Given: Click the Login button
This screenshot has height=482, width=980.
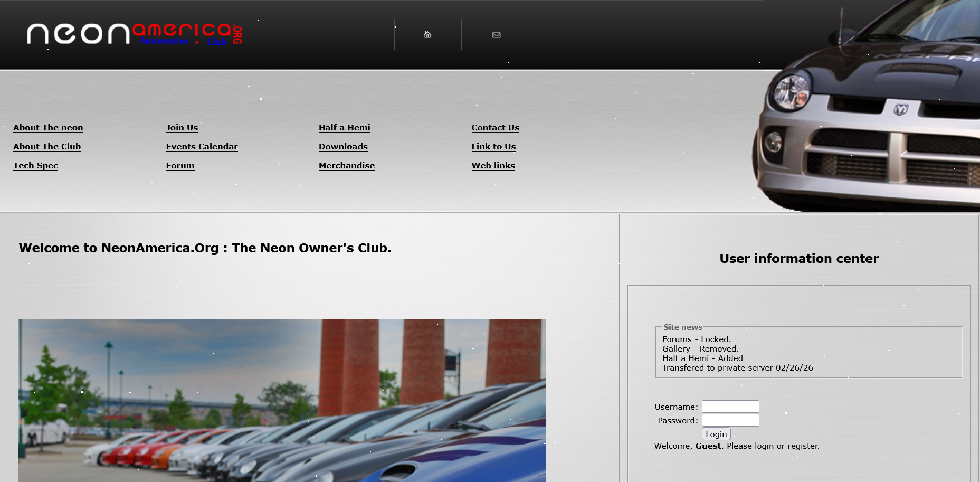Looking at the screenshot, I should tap(716, 434).
